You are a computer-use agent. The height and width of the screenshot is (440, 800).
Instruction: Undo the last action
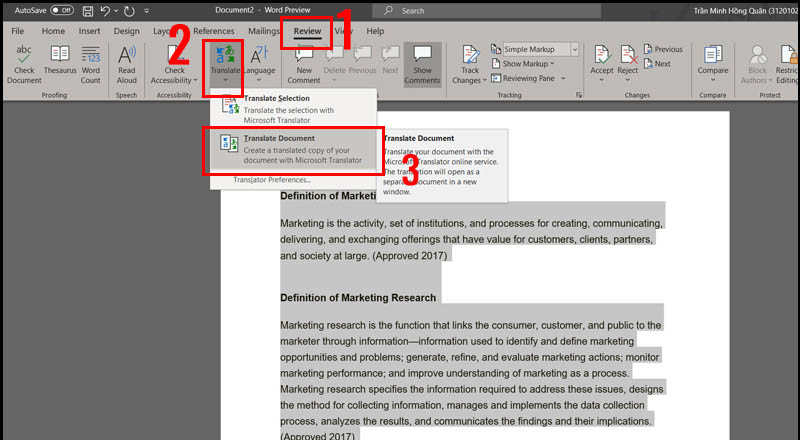click(105, 11)
